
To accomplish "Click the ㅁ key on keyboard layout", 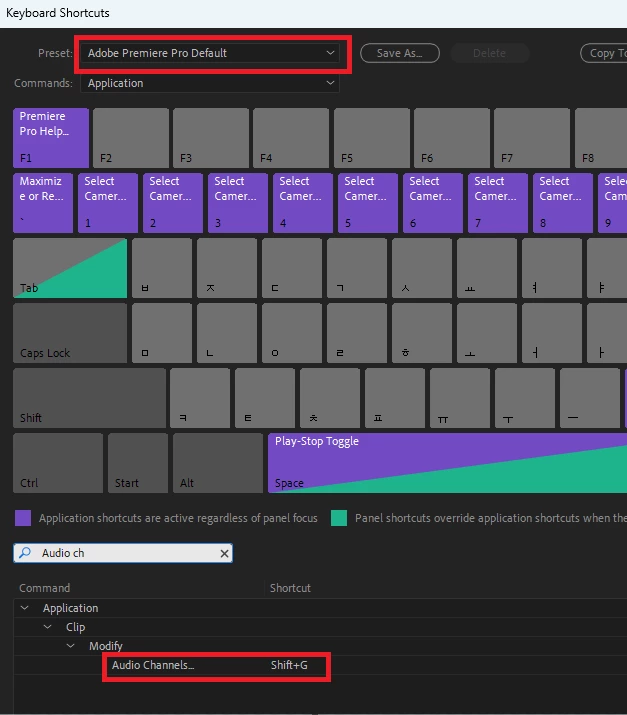I will 162,333.
